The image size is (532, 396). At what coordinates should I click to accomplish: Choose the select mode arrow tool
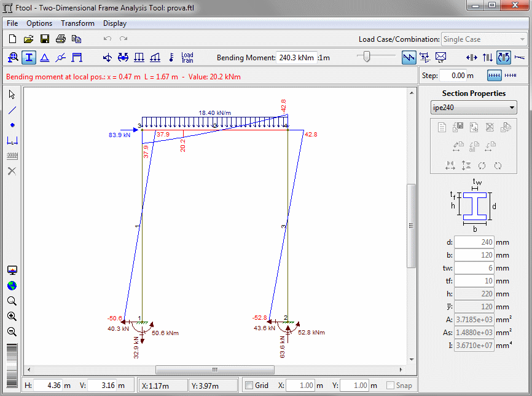pos(12,95)
